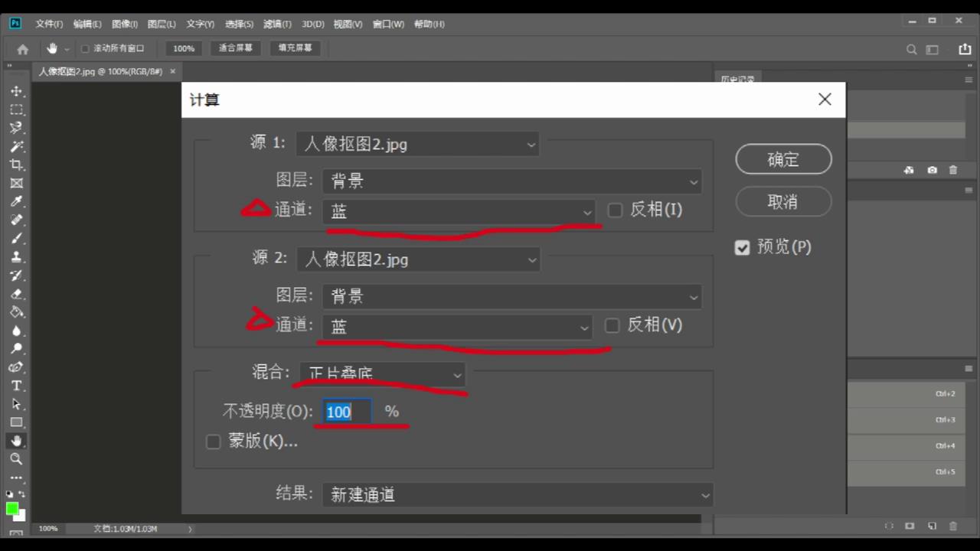
Task: Select the Path Selection tool
Action: [17, 403]
